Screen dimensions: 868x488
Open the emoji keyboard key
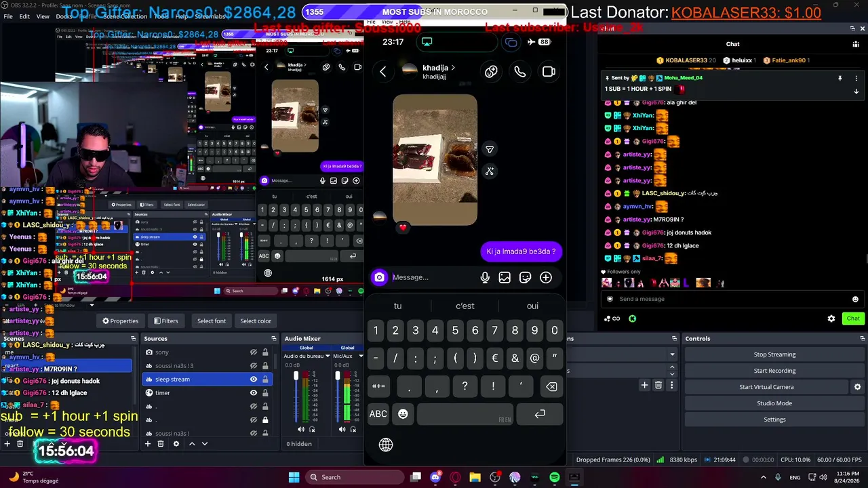pyautogui.click(x=403, y=413)
